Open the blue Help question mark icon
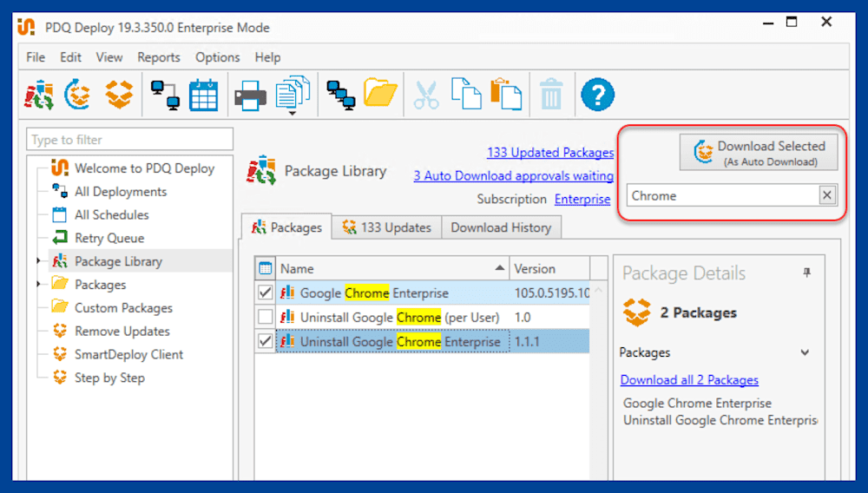This screenshot has width=868, height=493. click(x=597, y=95)
